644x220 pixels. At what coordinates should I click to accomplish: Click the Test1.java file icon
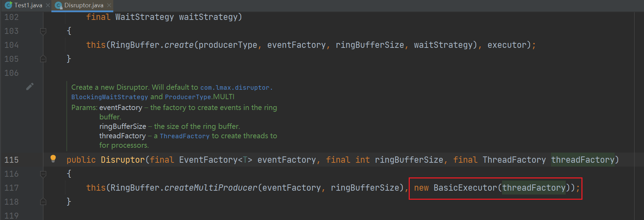point(8,5)
